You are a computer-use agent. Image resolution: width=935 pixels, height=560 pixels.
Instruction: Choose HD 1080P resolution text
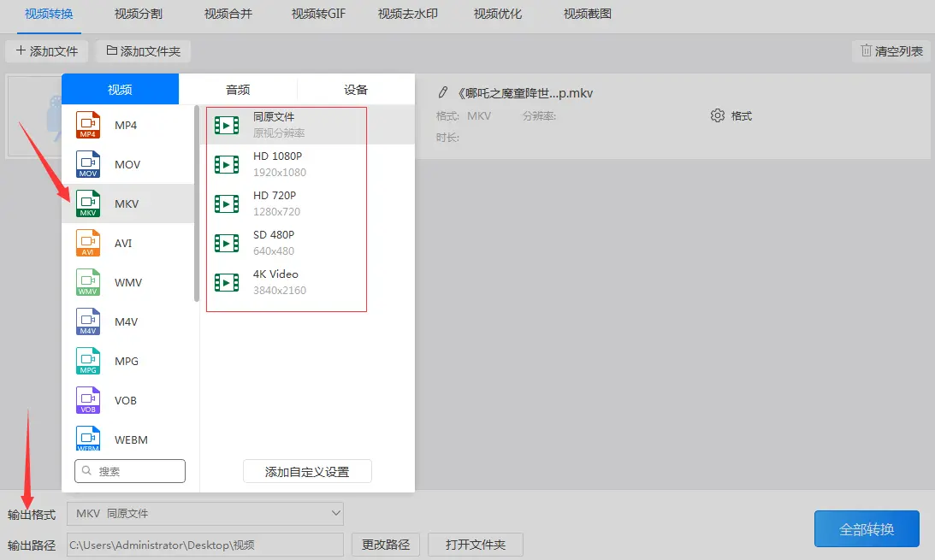pos(277,156)
